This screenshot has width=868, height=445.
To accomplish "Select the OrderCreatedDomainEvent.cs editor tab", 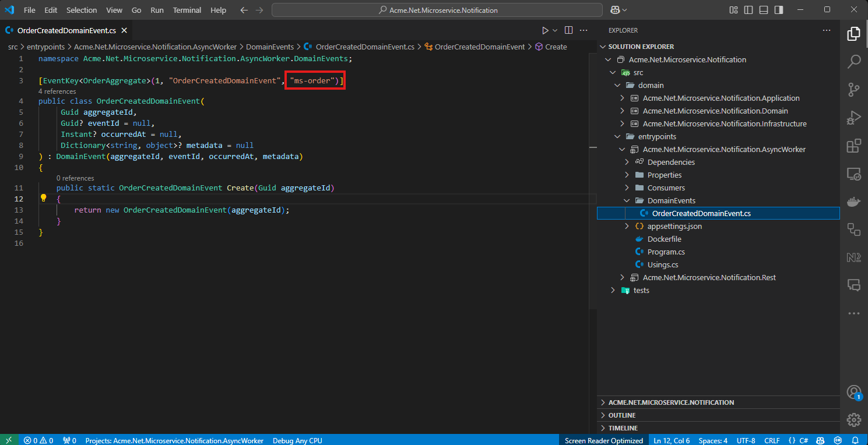I will pyautogui.click(x=67, y=30).
